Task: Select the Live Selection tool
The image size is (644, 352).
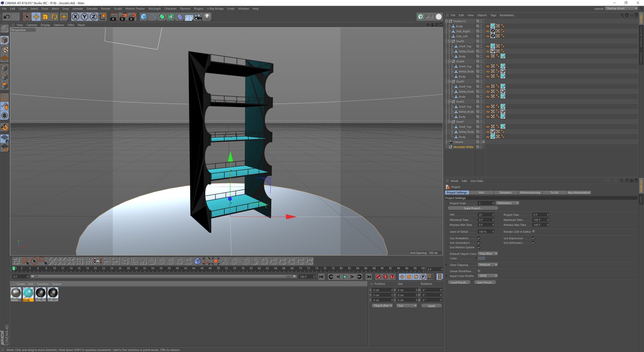Action: click(27, 17)
